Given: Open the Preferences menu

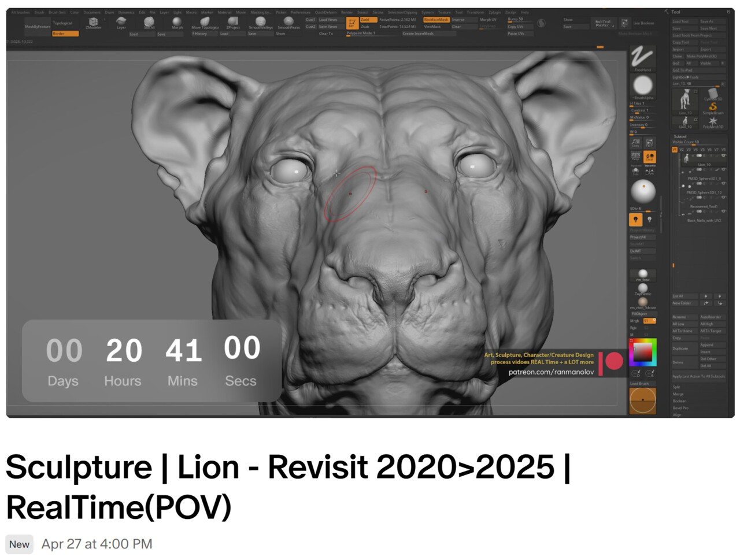Looking at the screenshot, I should pos(301,12).
